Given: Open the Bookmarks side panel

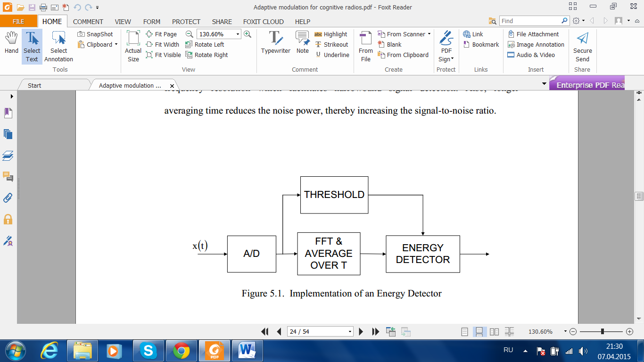Looking at the screenshot, I should click(x=8, y=113).
